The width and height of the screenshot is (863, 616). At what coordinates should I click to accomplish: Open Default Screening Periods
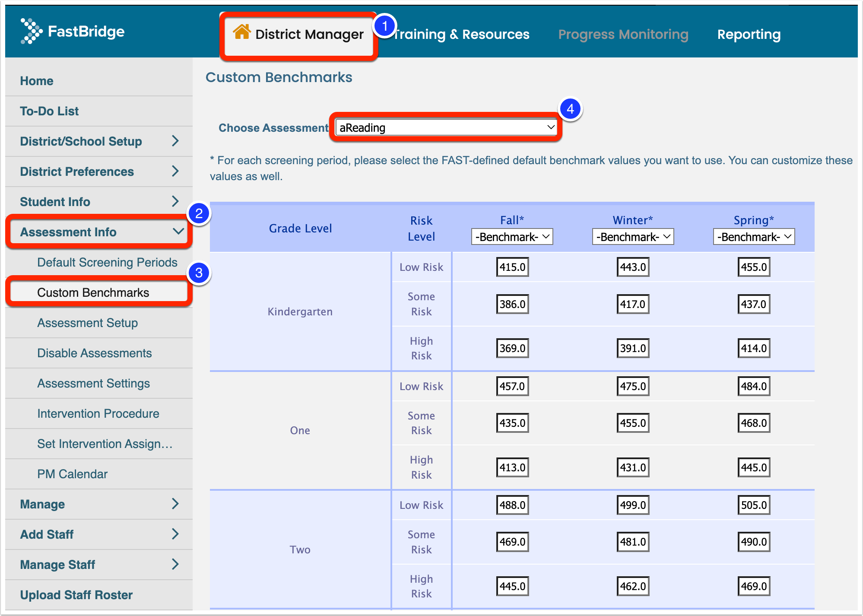[x=107, y=262]
